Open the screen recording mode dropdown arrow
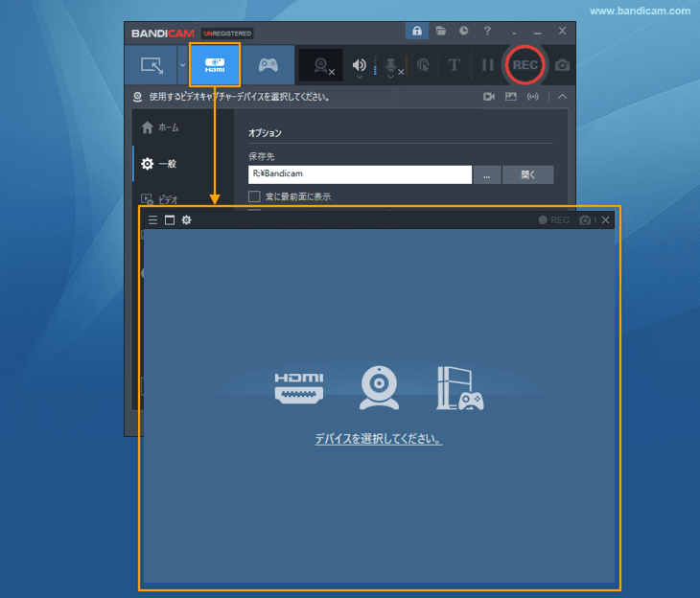 182,65
